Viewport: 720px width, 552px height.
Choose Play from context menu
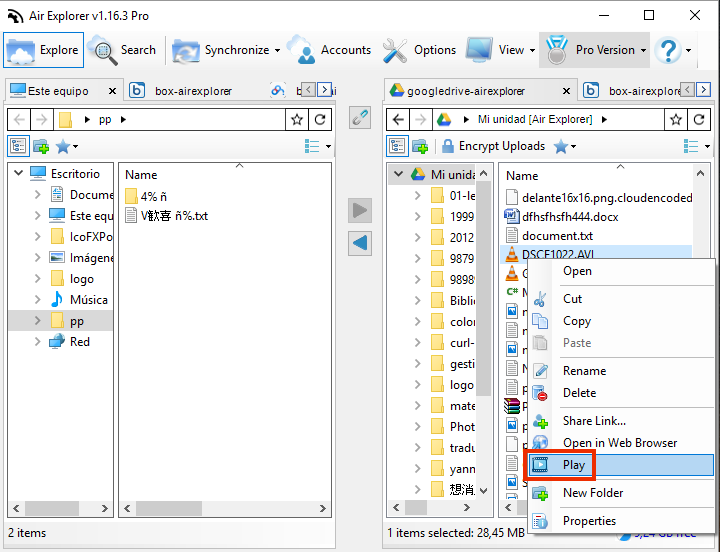pyautogui.click(x=621, y=465)
